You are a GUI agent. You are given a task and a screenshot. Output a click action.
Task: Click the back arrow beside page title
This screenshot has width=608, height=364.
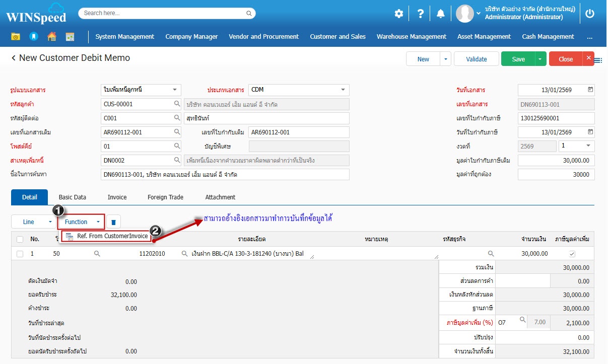point(14,58)
